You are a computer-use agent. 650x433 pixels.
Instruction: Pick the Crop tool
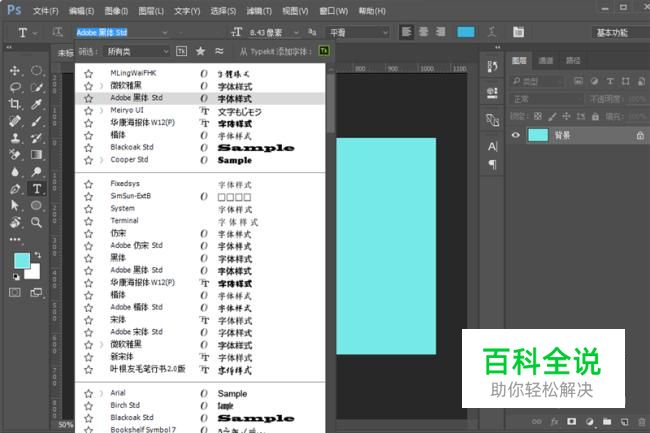[15, 104]
